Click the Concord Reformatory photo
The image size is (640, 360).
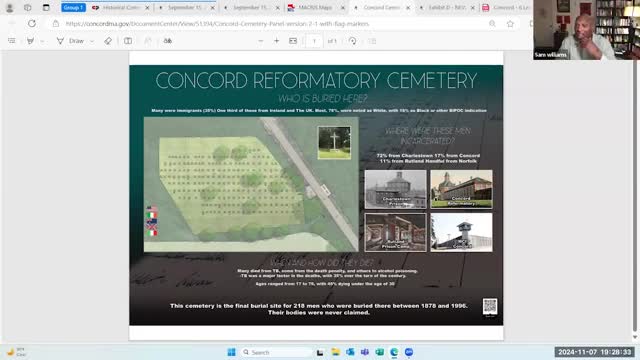(461, 189)
